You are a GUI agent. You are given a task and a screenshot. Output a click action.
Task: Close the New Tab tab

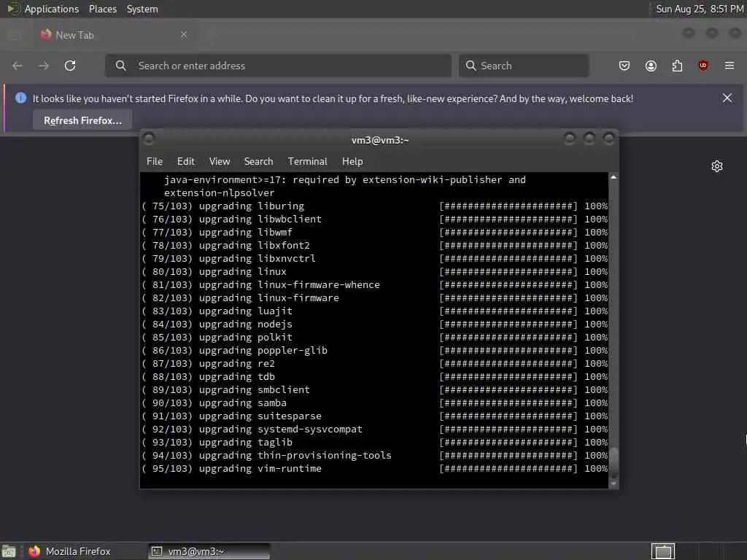184,34
